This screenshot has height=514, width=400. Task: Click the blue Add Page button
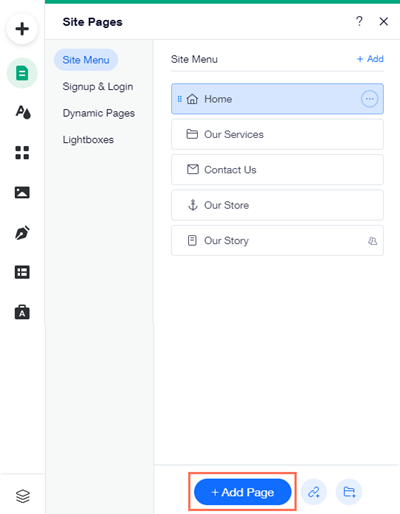point(243,492)
